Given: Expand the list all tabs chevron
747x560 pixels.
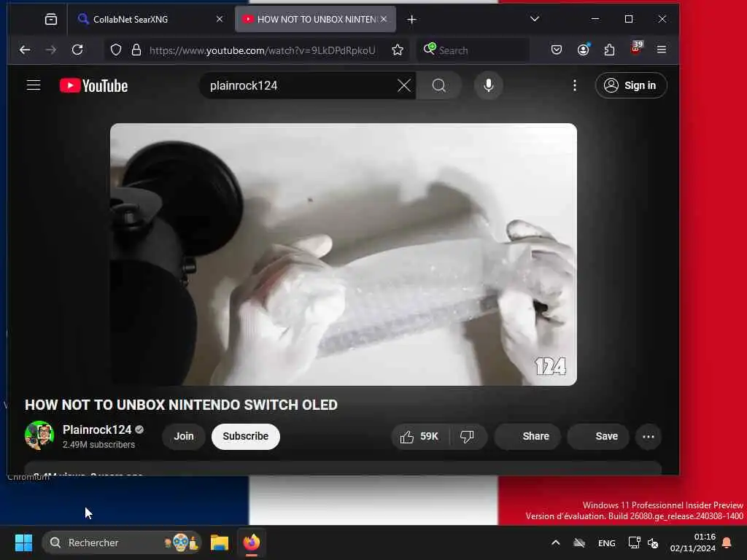Looking at the screenshot, I should pyautogui.click(x=535, y=19).
